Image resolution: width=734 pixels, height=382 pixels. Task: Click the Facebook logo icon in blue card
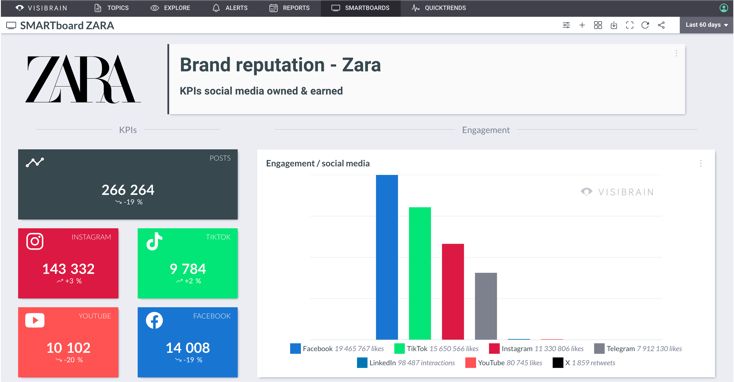pos(154,320)
